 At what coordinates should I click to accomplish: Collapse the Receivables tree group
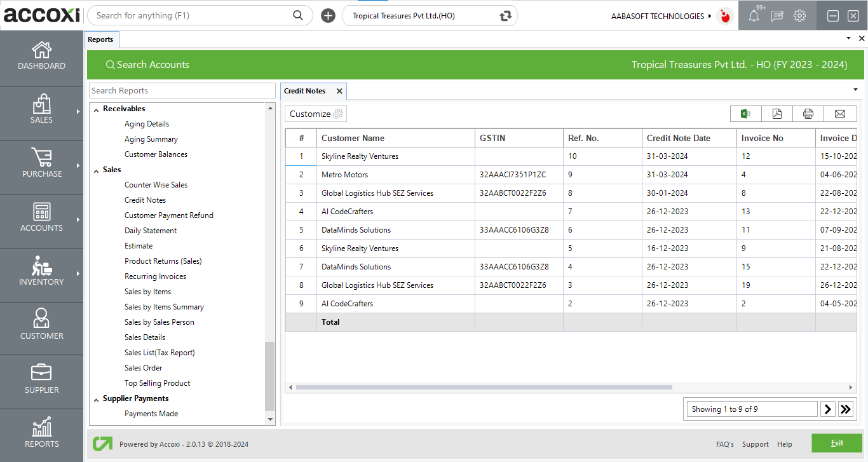click(x=97, y=109)
